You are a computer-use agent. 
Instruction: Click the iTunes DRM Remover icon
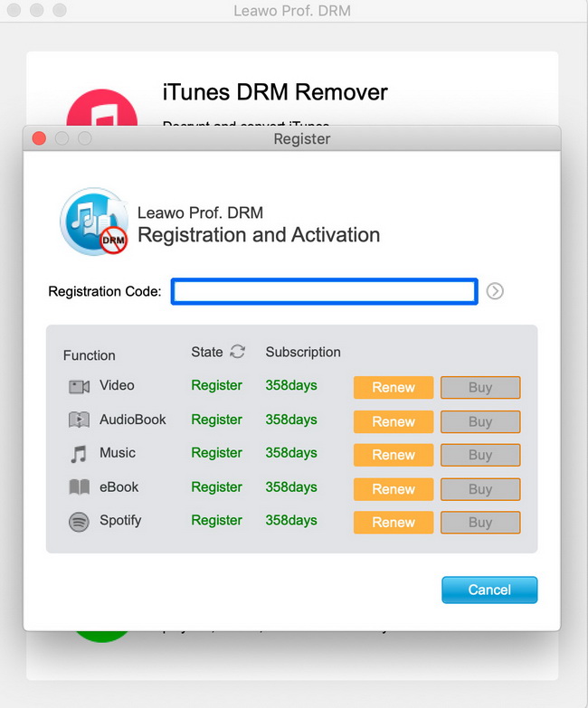point(102,109)
